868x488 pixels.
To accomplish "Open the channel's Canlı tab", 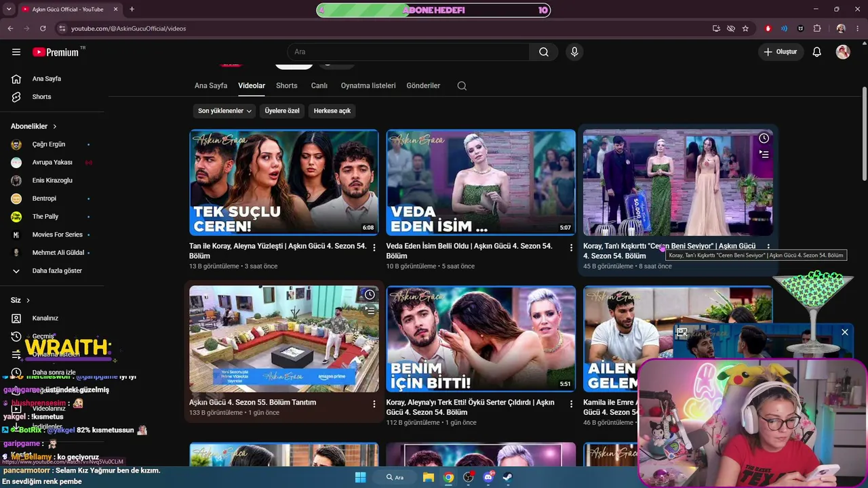I will [x=319, y=86].
